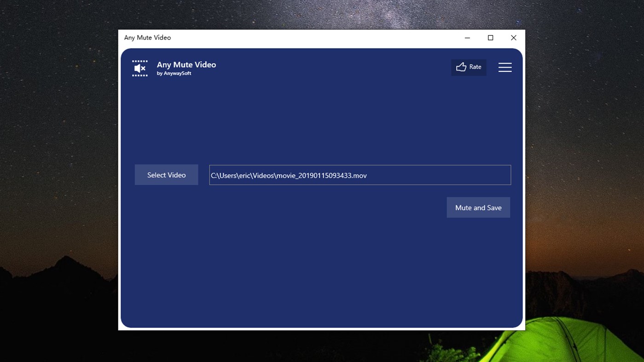Screen dimensions: 644x362
Task: Select the movie_20190115093433.mov path text
Action: 289,175
